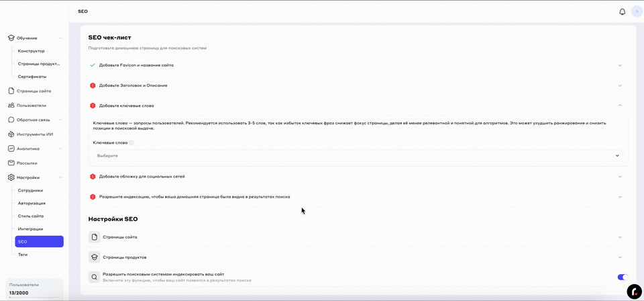Click the Обучение graduation cap icon
This screenshot has height=301, width=644.
[x=11, y=38]
